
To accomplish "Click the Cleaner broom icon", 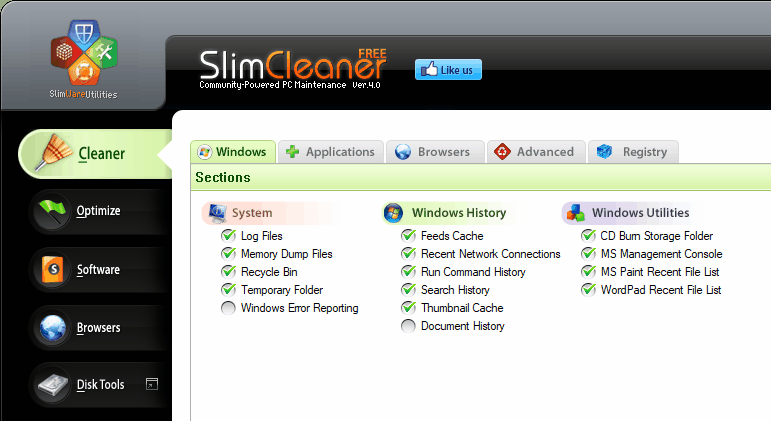I will tap(54, 153).
